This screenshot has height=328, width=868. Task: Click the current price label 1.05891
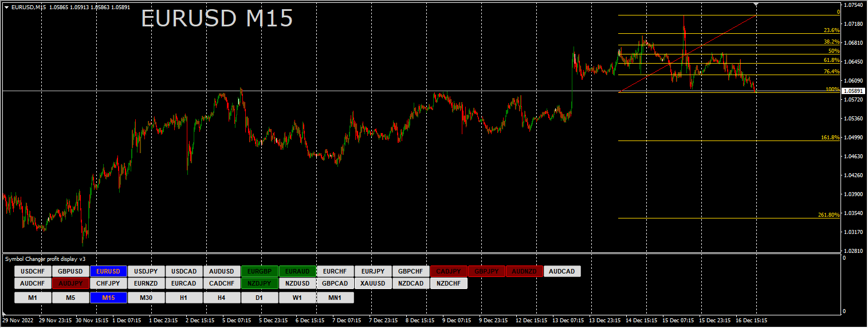coord(853,91)
